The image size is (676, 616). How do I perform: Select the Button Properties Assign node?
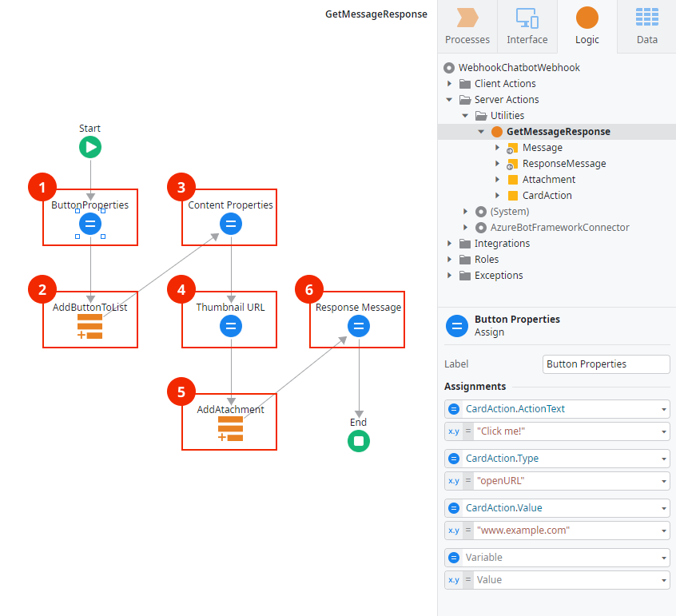89,225
